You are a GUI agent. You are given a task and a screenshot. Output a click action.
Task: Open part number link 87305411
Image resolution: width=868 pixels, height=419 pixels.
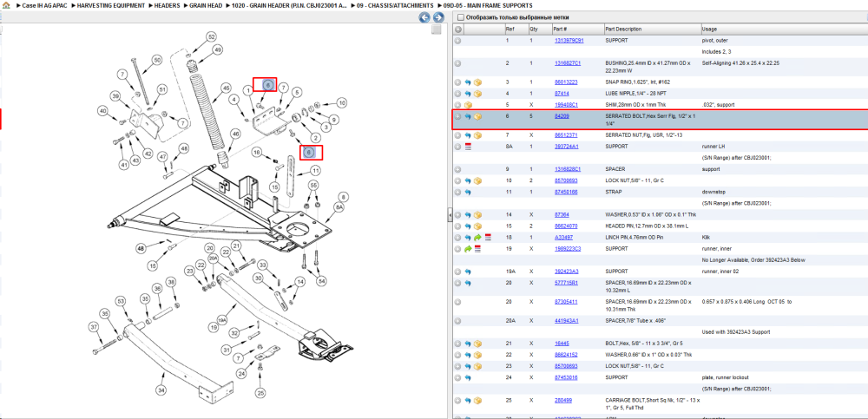point(566,302)
